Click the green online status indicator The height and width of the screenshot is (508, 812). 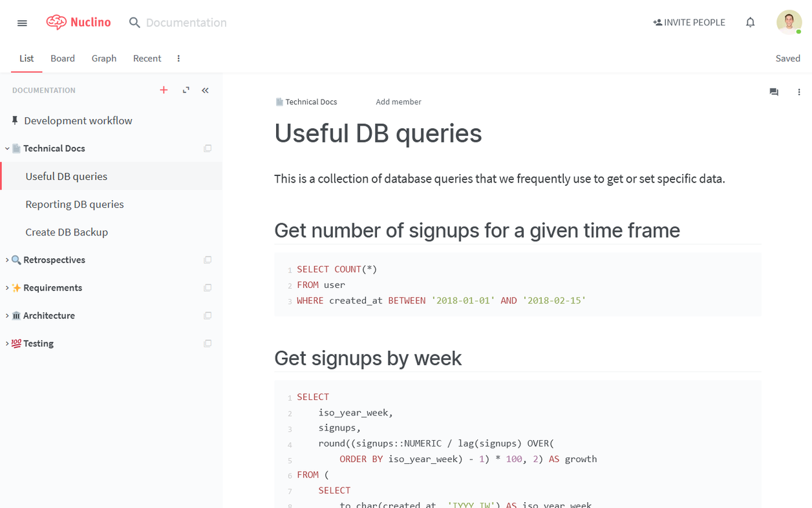797,30
